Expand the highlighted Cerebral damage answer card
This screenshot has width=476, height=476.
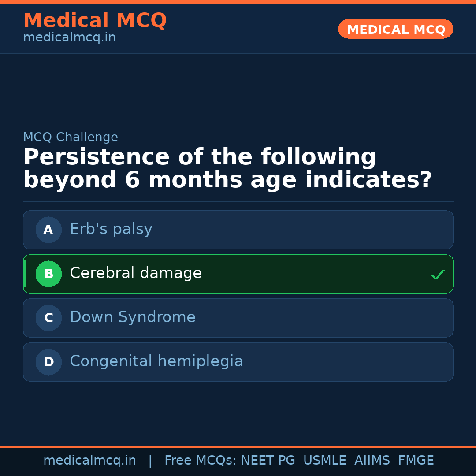(x=238, y=274)
